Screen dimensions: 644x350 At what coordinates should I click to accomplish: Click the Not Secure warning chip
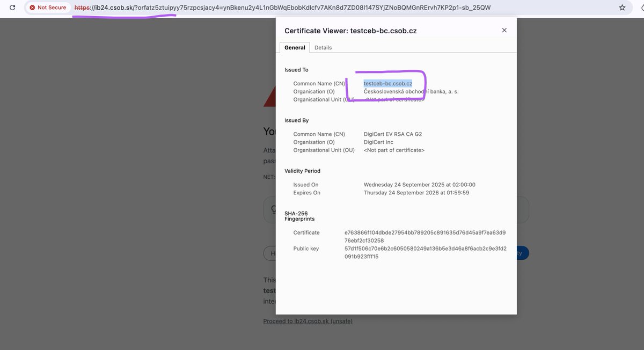tap(48, 8)
